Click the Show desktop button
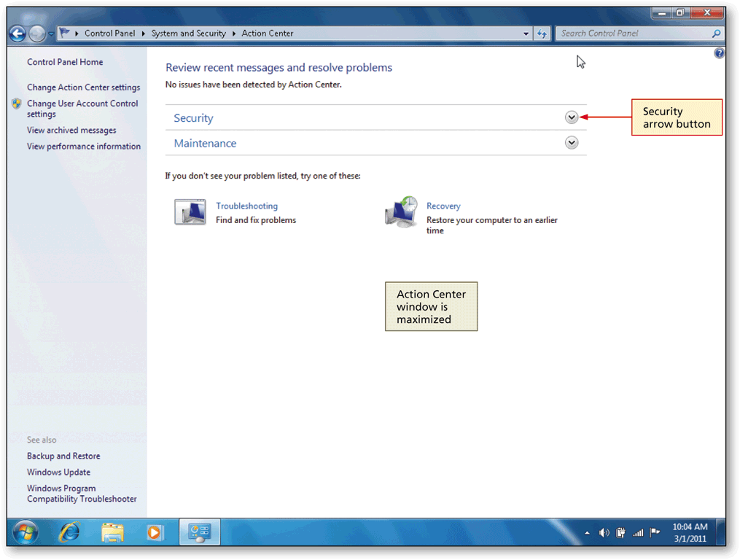This screenshot has width=740, height=560. click(x=720, y=532)
